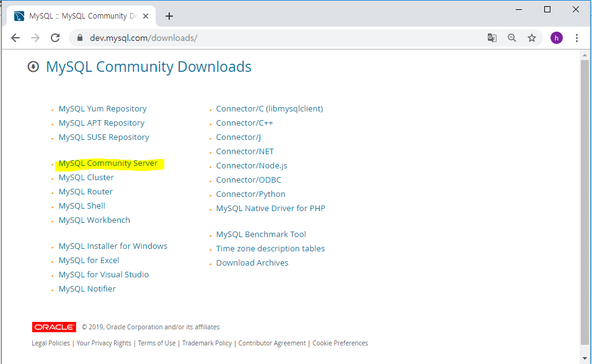The width and height of the screenshot is (592, 364).
Task: Open MySQL for Visual Studio link
Action: pyautogui.click(x=104, y=275)
